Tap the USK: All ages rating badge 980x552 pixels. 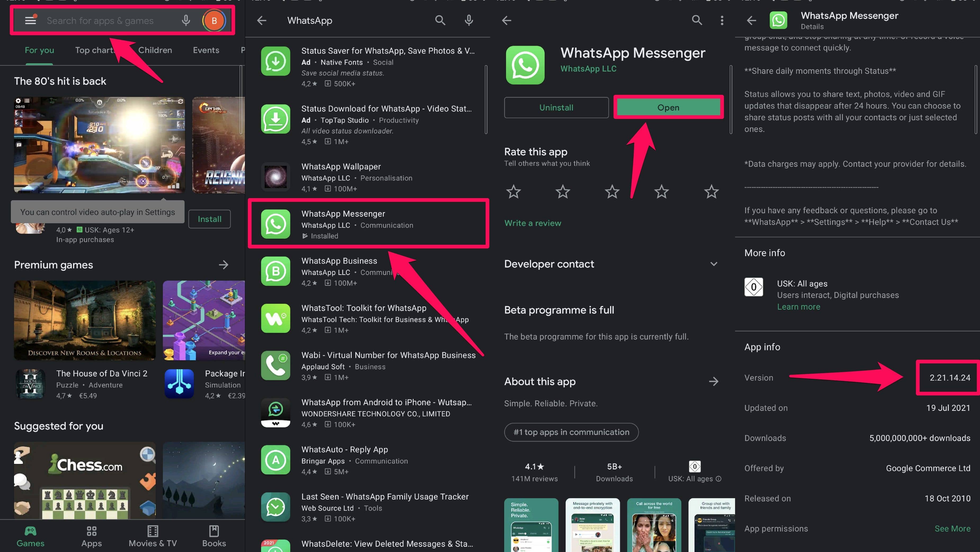tap(695, 467)
